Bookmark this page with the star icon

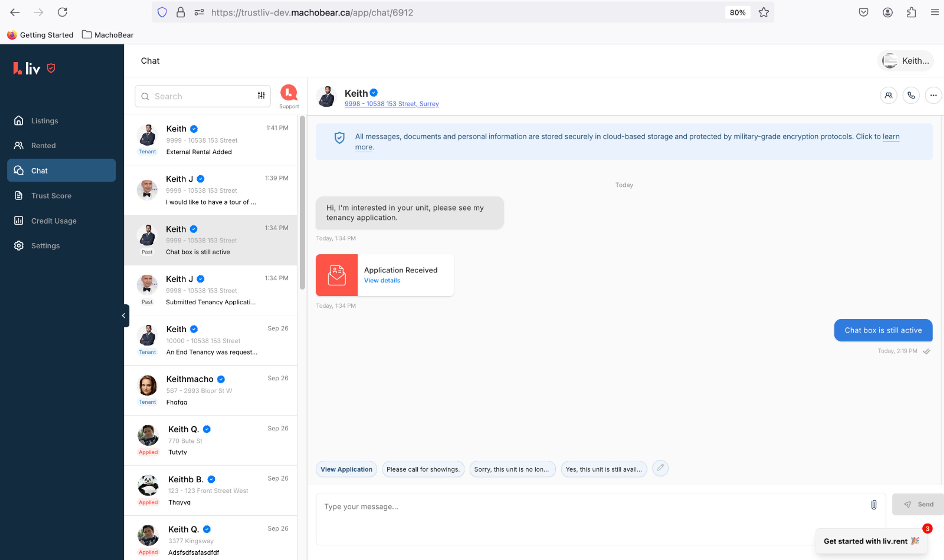coord(764,13)
